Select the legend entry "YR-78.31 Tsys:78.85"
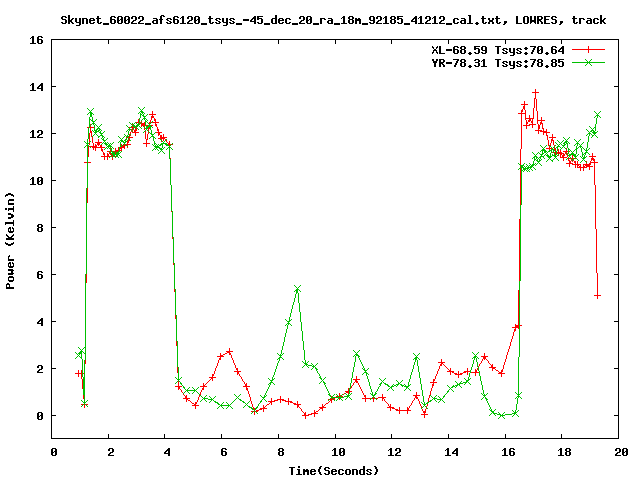This screenshot has width=640, height=480. [498, 63]
